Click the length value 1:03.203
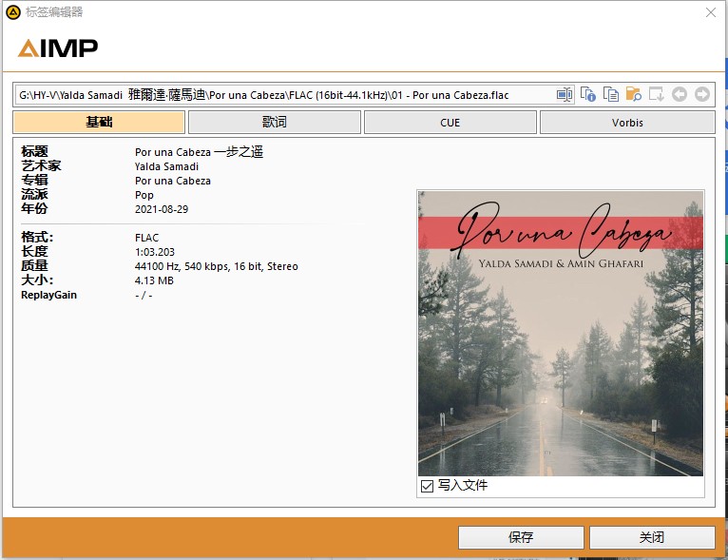Image resolution: width=728 pixels, height=560 pixels. coord(155,252)
